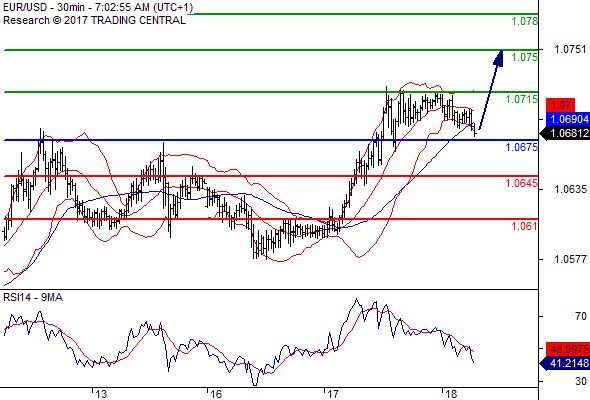Click the date label 13 on time axis
Image resolution: width=590 pixels, height=400 pixels.
(101, 394)
